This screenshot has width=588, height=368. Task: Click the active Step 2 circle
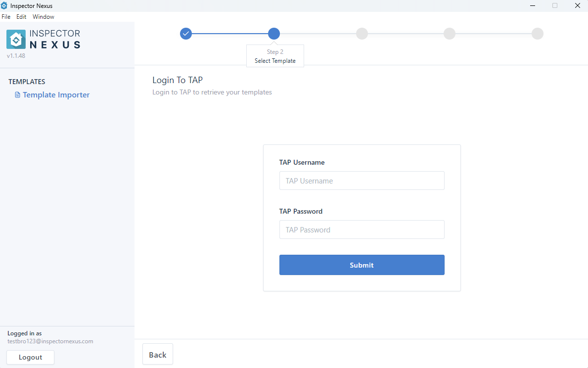[x=274, y=34]
